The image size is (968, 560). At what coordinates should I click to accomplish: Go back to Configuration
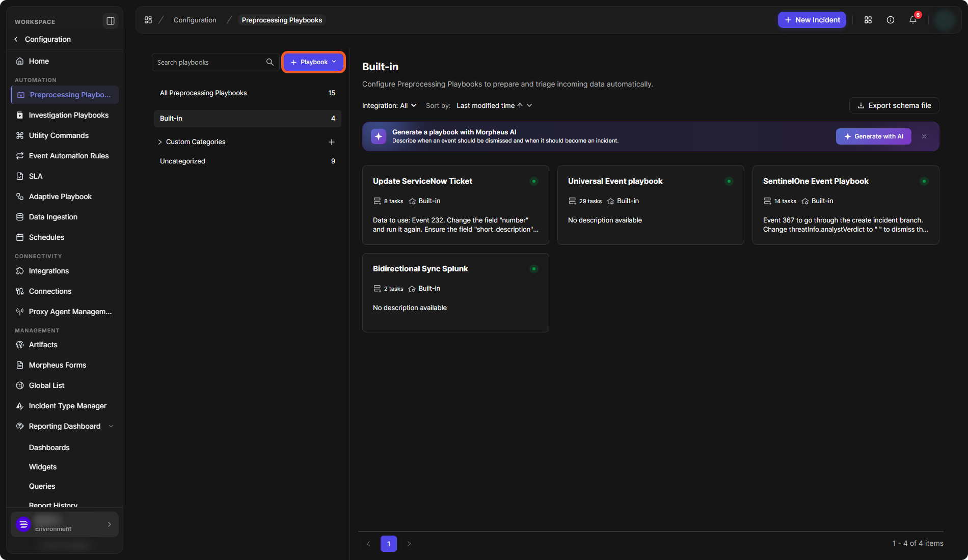click(43, 39)
